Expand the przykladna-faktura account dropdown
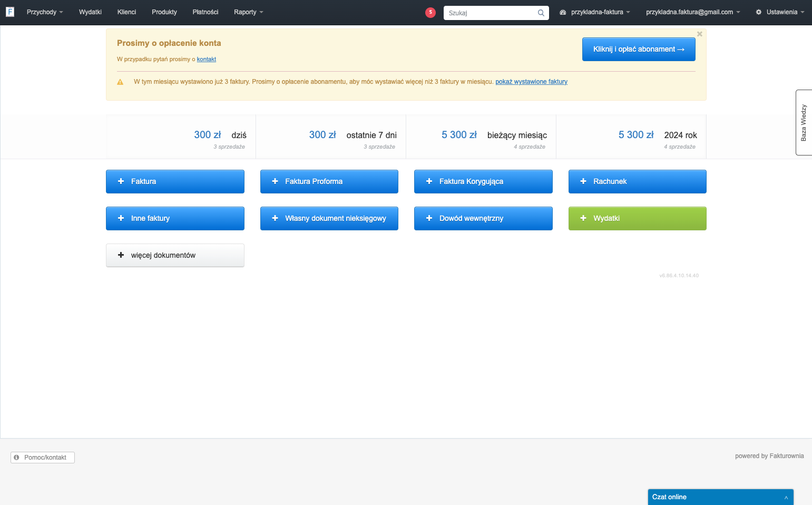 [595, 12]
